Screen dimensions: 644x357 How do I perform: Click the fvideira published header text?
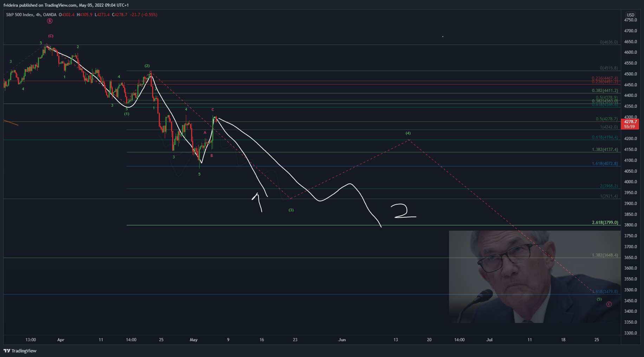[x=66, y=5]
